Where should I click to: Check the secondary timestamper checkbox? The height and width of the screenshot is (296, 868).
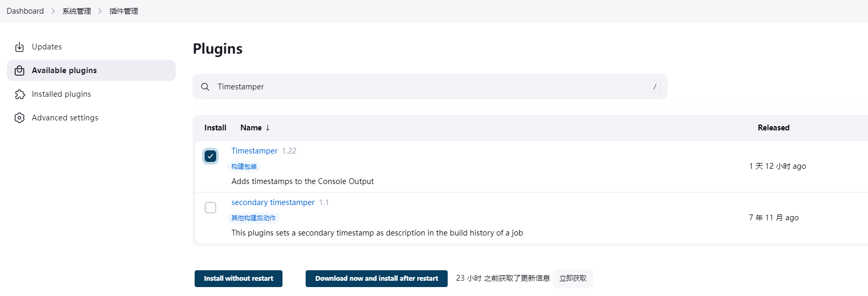click(210, 208)
